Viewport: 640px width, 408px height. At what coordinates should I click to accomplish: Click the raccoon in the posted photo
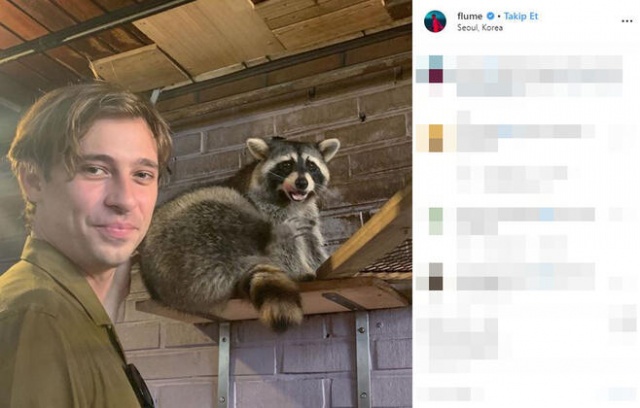tap(241, 226)
